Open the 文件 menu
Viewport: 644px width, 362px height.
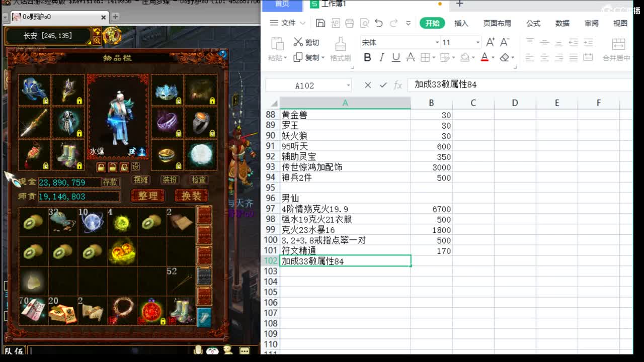pyautogui.click(x=288, y=23)
